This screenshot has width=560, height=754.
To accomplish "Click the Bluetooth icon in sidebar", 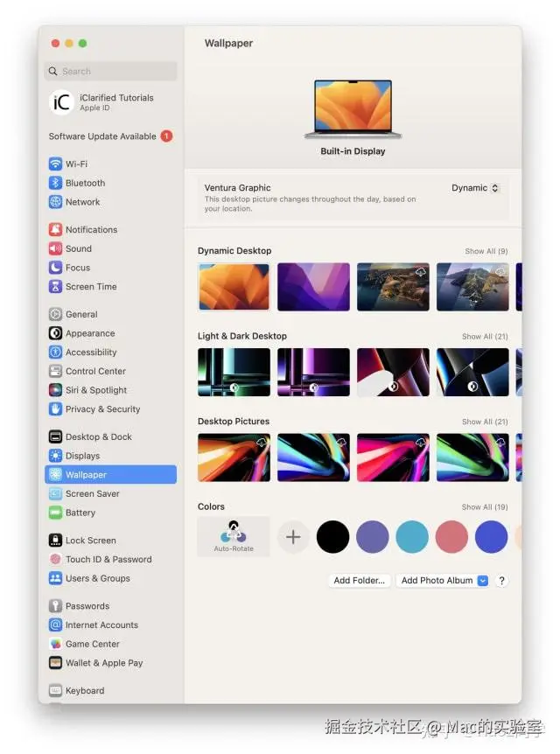I will [55, 183].
